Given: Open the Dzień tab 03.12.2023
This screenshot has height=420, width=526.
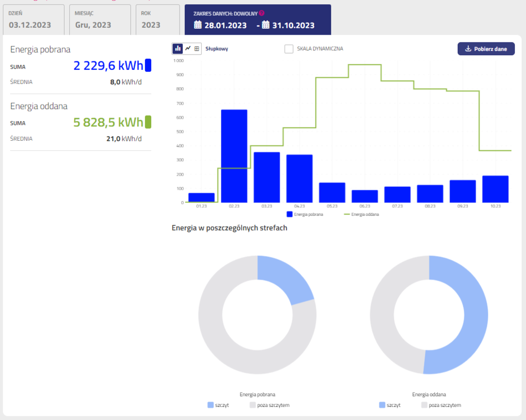Looking at the screenshot, I should point(34,20).
